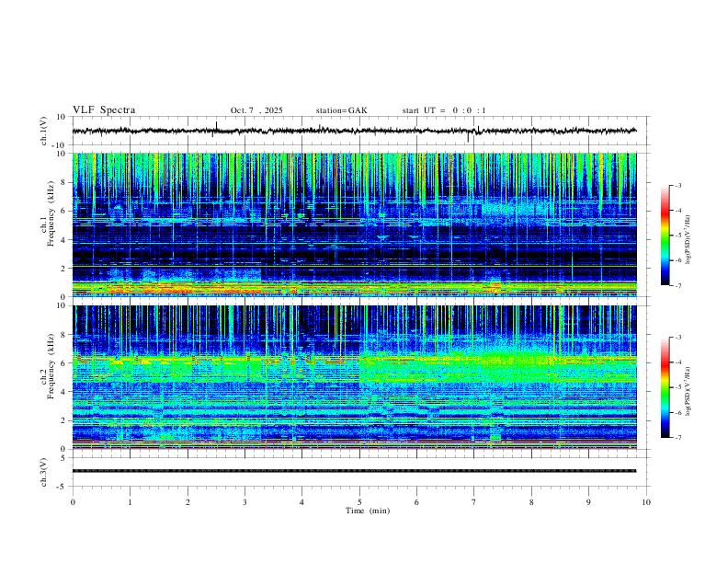
Task: Click the "-7" label on lower colorbar
Action: (678, 438)
